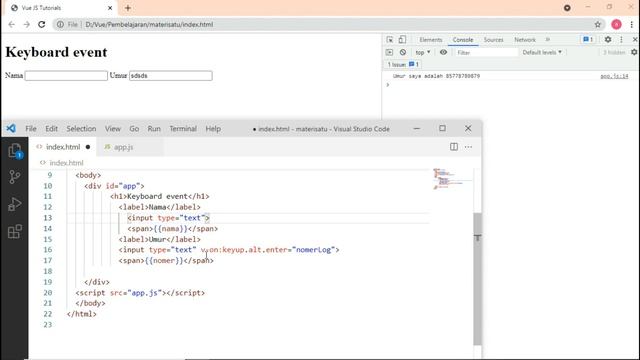The image size is (640, 360).
Task: Open the Terminal menu in VS Code
Action: click(183, 129)
